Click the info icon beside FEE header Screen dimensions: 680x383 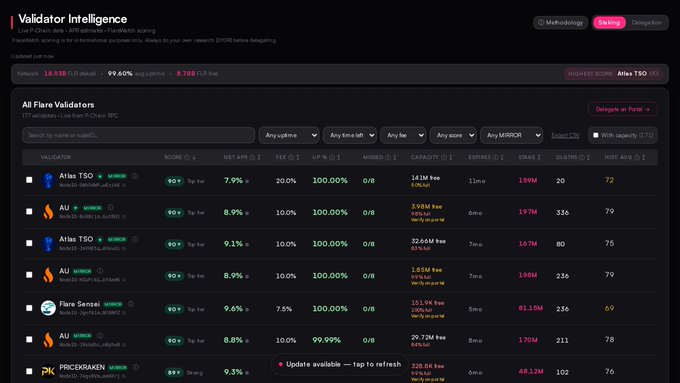291,157
